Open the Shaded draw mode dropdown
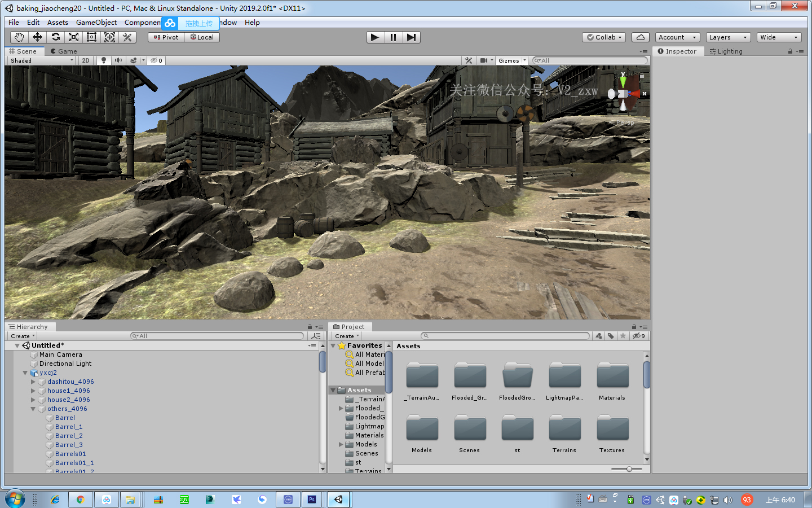 click(x=41, y=60)
